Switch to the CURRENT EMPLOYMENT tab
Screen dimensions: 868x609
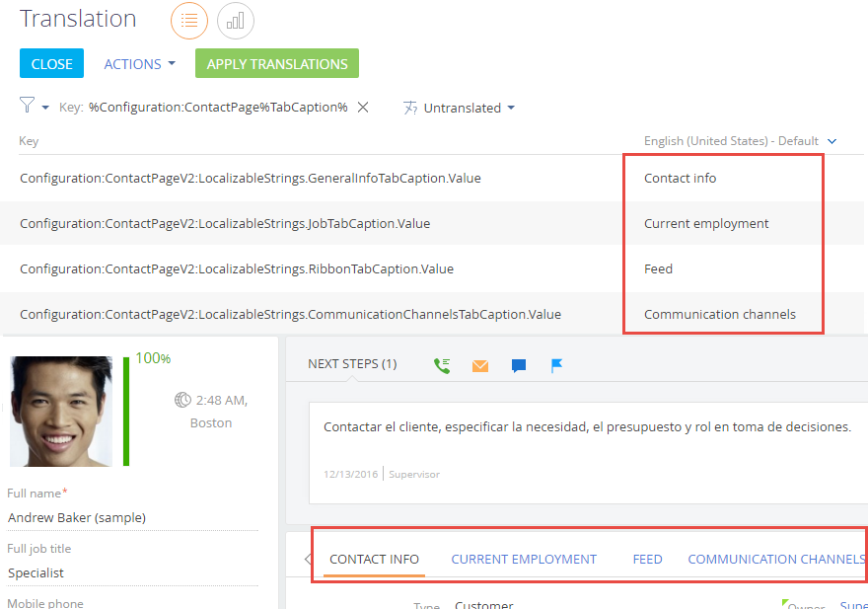[524, 559]
